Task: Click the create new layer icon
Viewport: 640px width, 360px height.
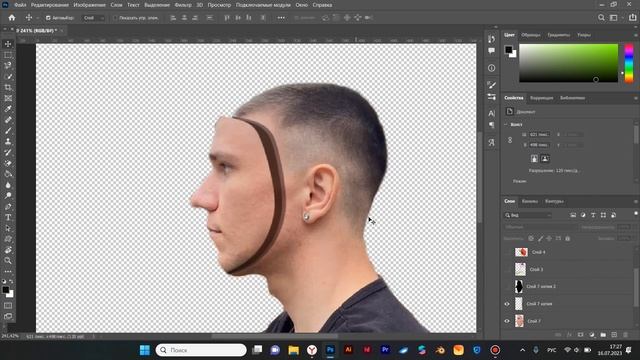Action: click(614, 335)
